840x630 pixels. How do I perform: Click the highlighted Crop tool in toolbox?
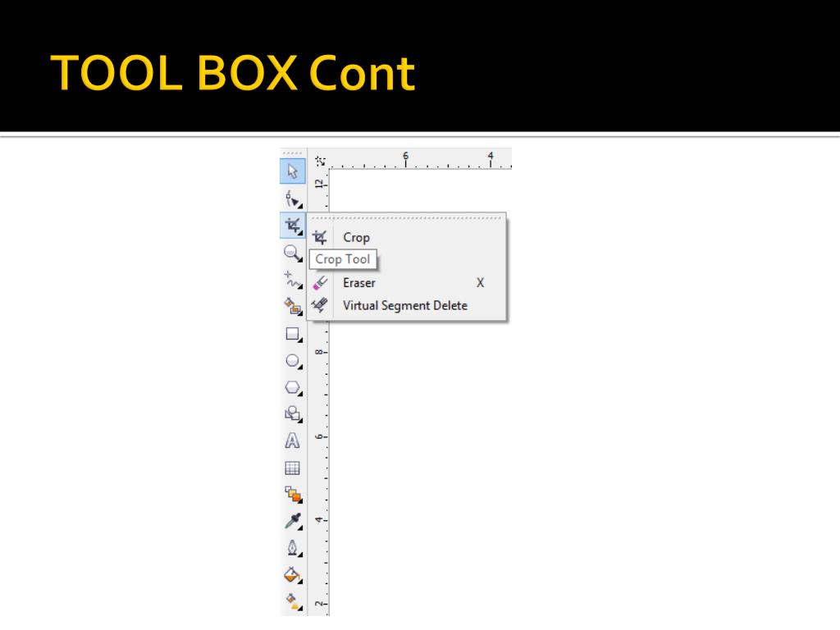(293, 226)
